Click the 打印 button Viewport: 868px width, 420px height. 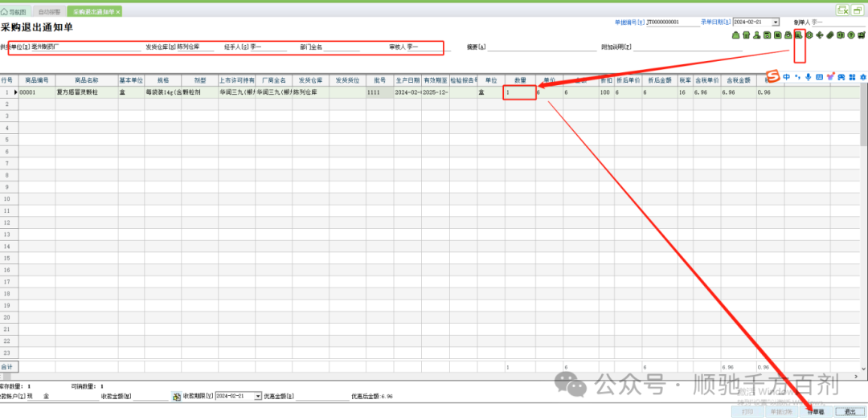(747, 412)
